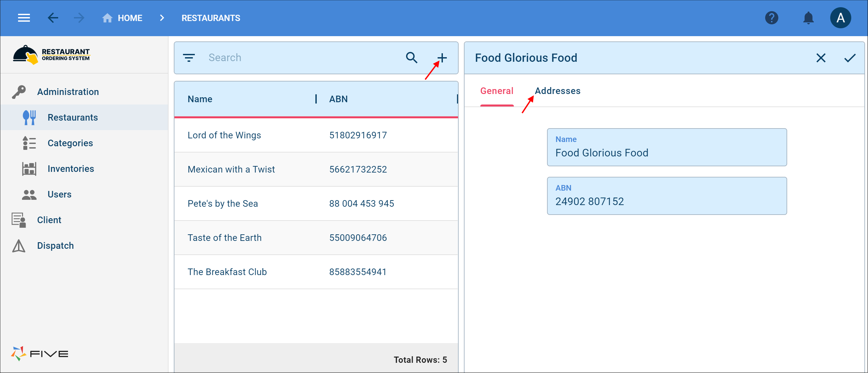The width and height of the screenshot is (868, 373).
Task: Open the user avatar A menu
Action: coord(840,18)
